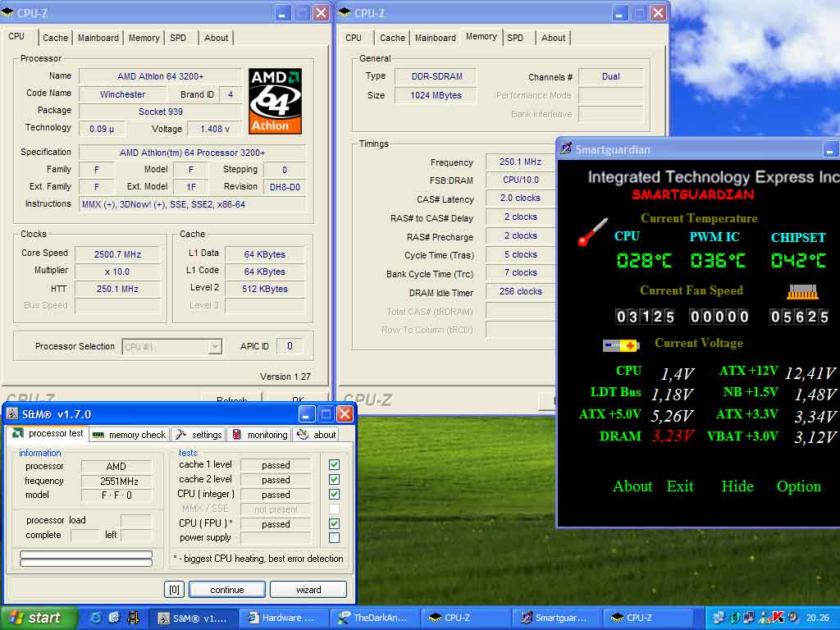The image size is (840, 630).
Task: Click About in the Smartguardian window
Action: coord(632,486)
